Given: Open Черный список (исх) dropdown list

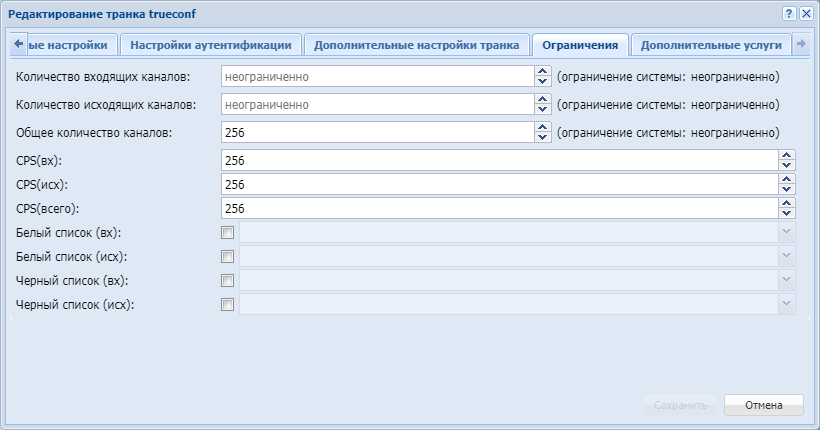Looking at the screenshot, I should click(x=787, y=305).
